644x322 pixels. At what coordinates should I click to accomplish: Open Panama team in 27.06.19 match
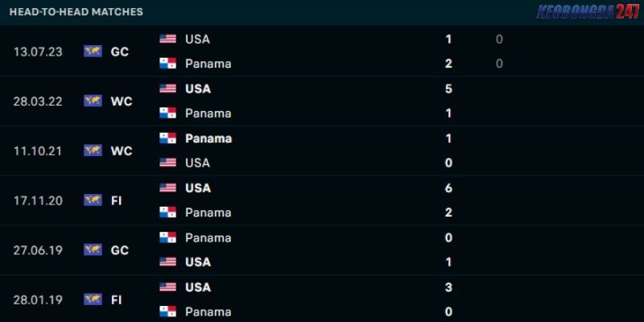coord(208,237)
